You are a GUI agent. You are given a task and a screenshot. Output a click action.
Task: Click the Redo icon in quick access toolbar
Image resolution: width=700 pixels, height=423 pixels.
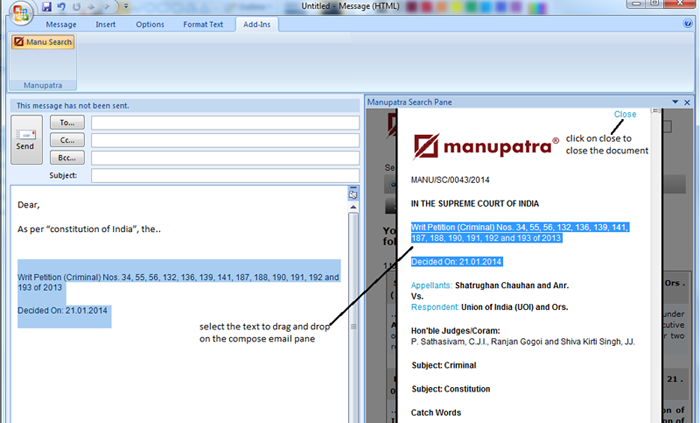point(77,7)
